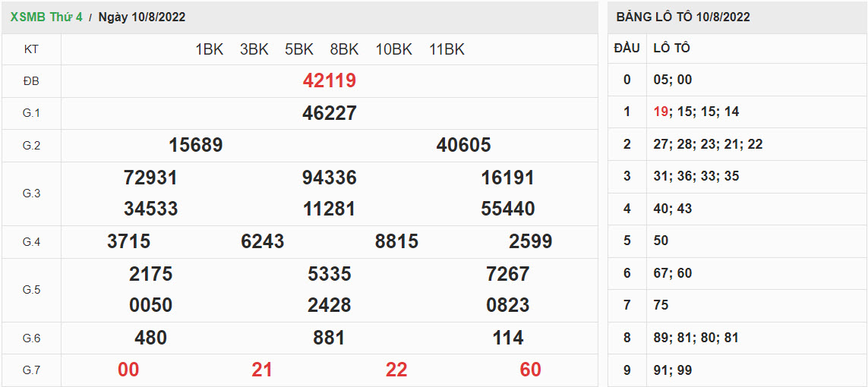Select ticket code 11BK in KT row
Screen dimensions: 868x387
point(447,49)
